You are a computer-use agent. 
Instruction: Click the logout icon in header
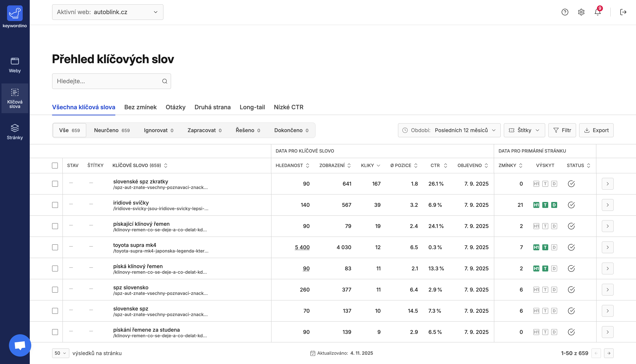click(x=623, y=12)
